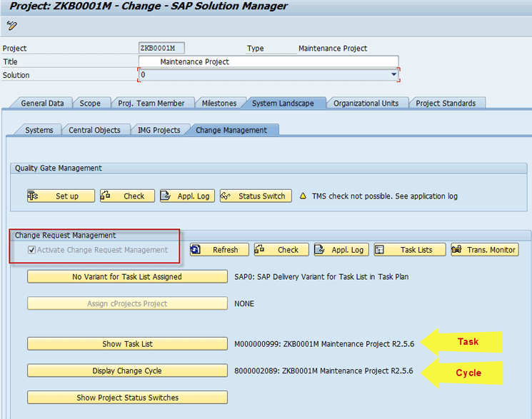This screenshot has width=532, height=419.
Task: Open the IMG Projects sub-tab
Action: pos(159,130)
